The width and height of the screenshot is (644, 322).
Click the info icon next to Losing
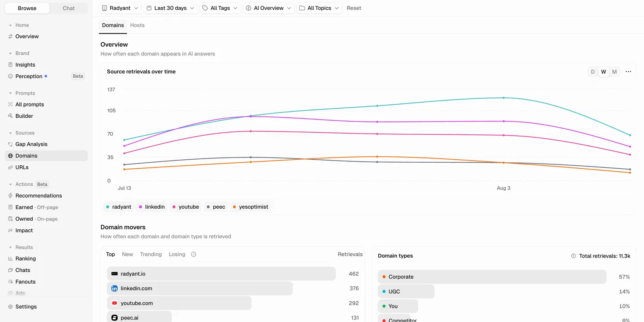[194, 255]
